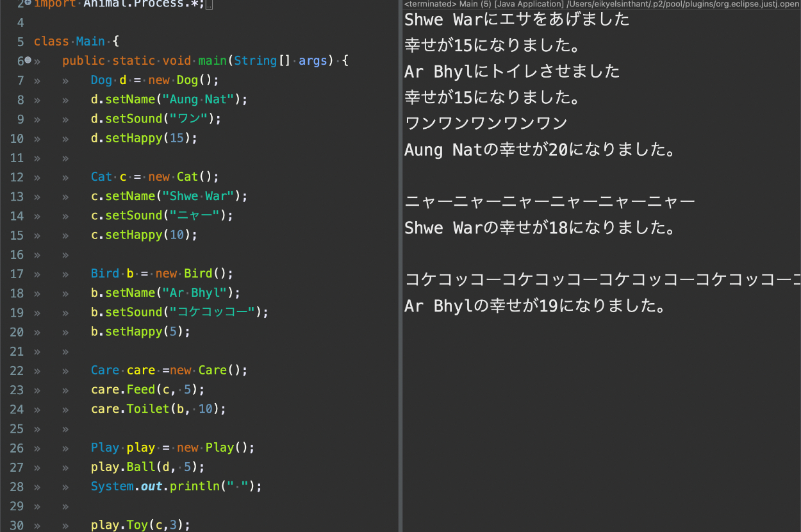
Task: Click the divider between the editor and console
Action: pyautogui.click(x=400, y=266)
